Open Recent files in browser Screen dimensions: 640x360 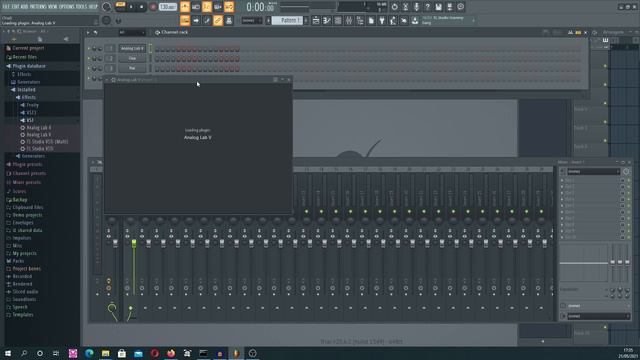coord(24,57)
